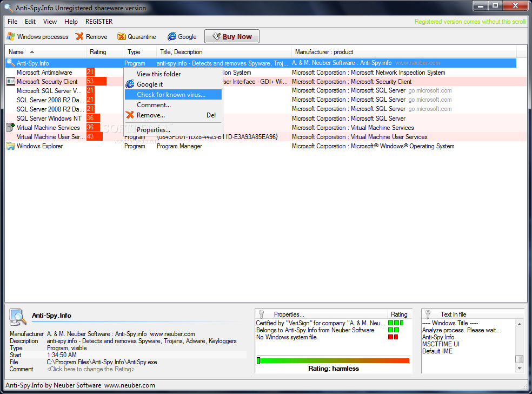
Task: Click the red squares beside No Windows system file
Action: pos(393,337)
